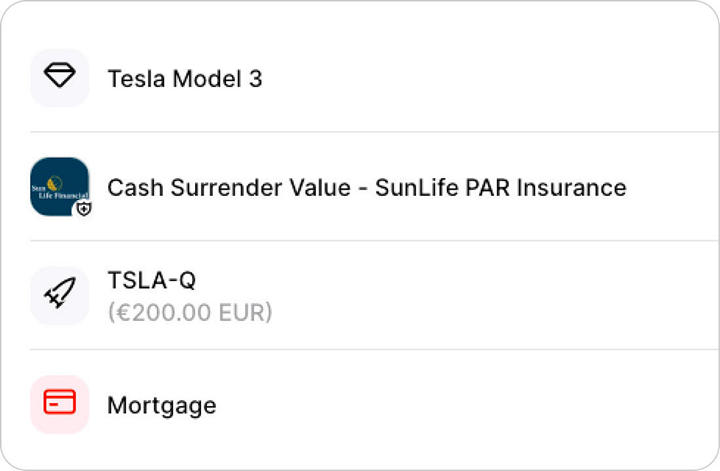Click the €200.00 EUR amount text
Image resolution: width=720 pixels, height=471 pixels.
[x=189, y=312]
